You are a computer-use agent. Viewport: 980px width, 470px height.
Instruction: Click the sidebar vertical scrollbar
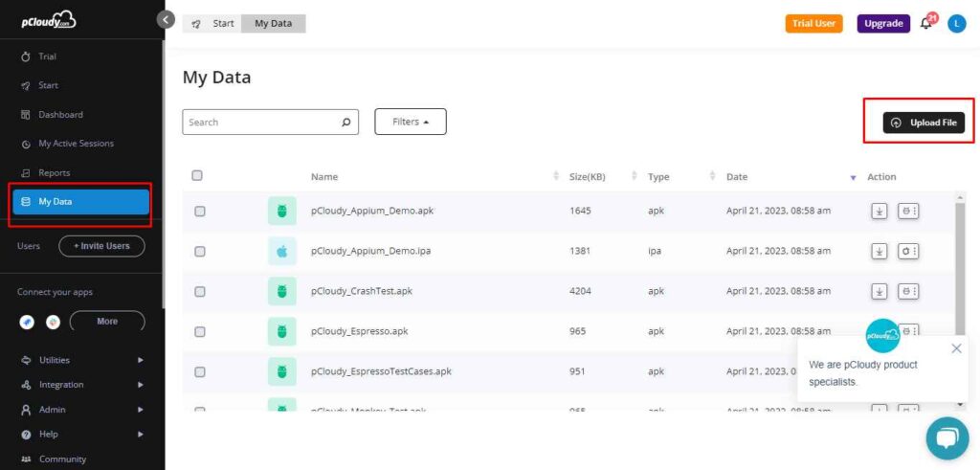pyautogui.click(x=163, y=175)
